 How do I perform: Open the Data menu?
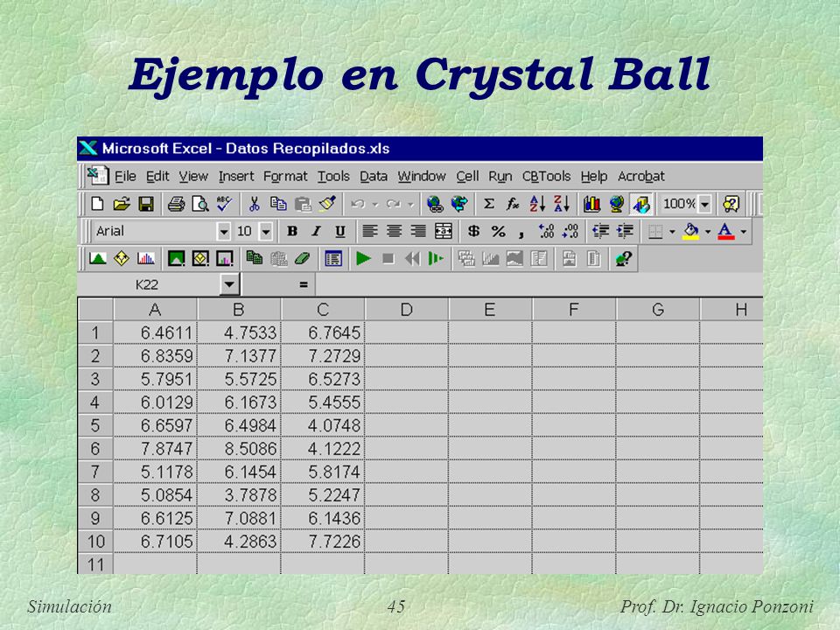click(374, 176)
